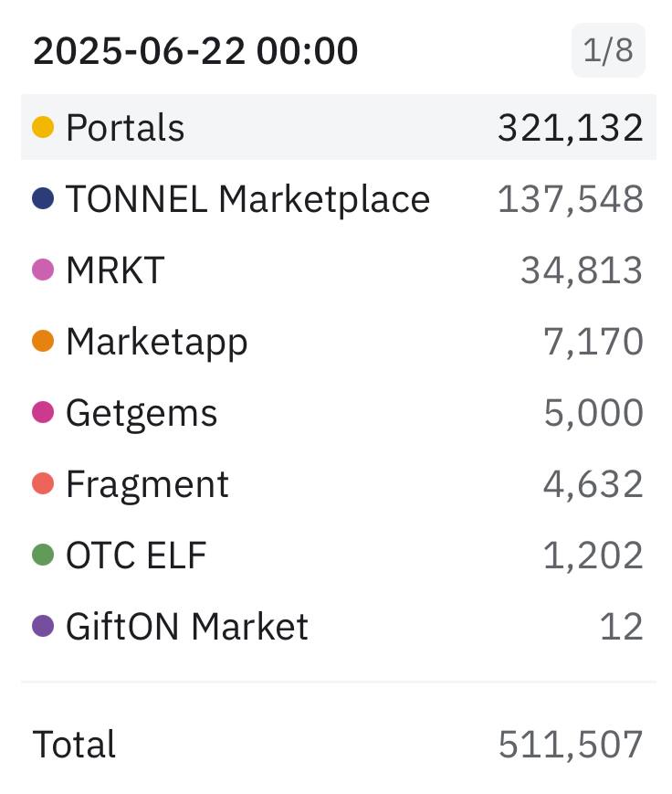
Task: Click the 1/8 page indicator badge
Action: point(608,50)
